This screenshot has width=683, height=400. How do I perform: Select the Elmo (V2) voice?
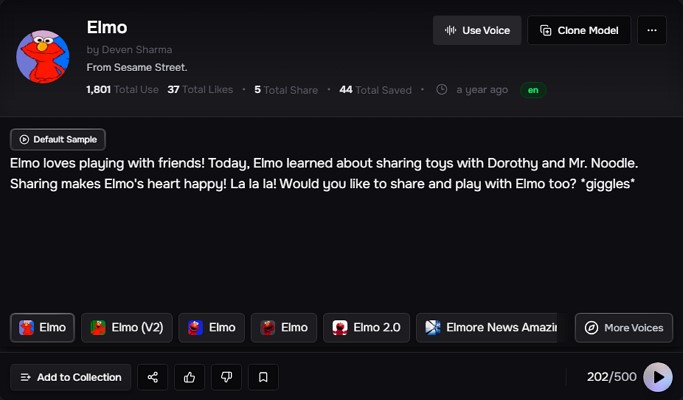[126, 328]
